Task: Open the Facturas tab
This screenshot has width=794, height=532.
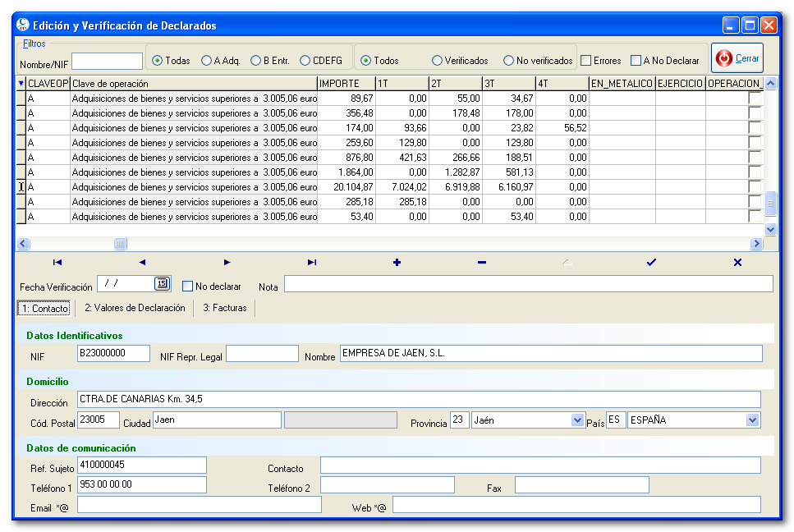Action: coord(224,309)
